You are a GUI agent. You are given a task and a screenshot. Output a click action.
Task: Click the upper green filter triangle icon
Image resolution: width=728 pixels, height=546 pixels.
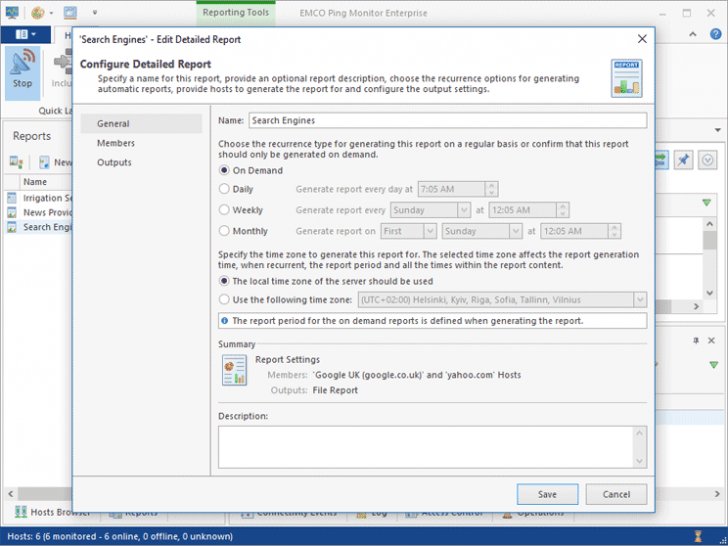(706, 202)
